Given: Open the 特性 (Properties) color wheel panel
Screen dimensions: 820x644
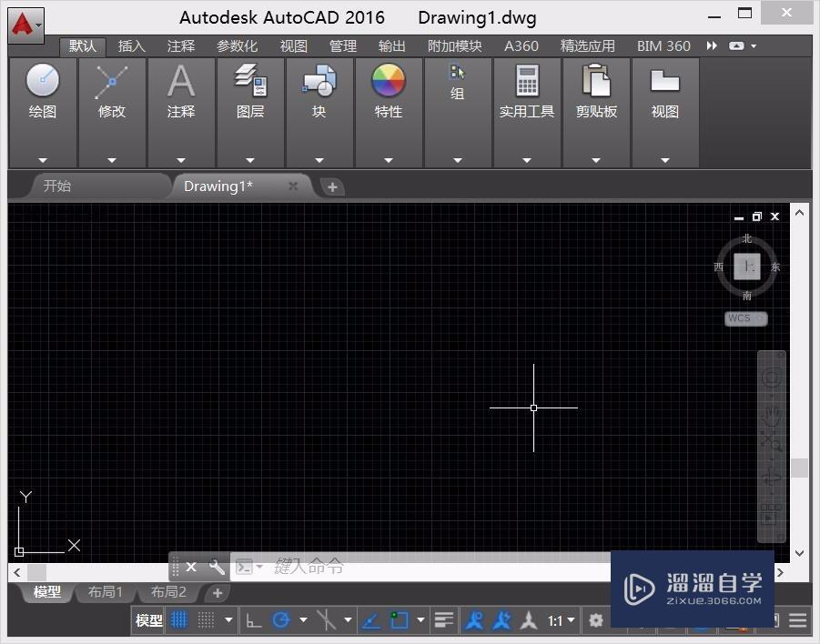Looking at the screenshot, I should tap(388, 113).
